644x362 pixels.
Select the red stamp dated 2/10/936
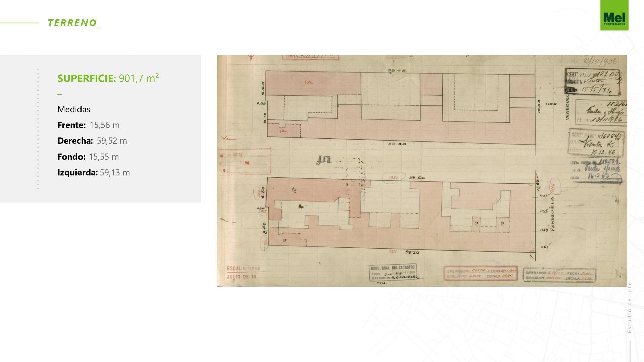click(x=600, y=61)
